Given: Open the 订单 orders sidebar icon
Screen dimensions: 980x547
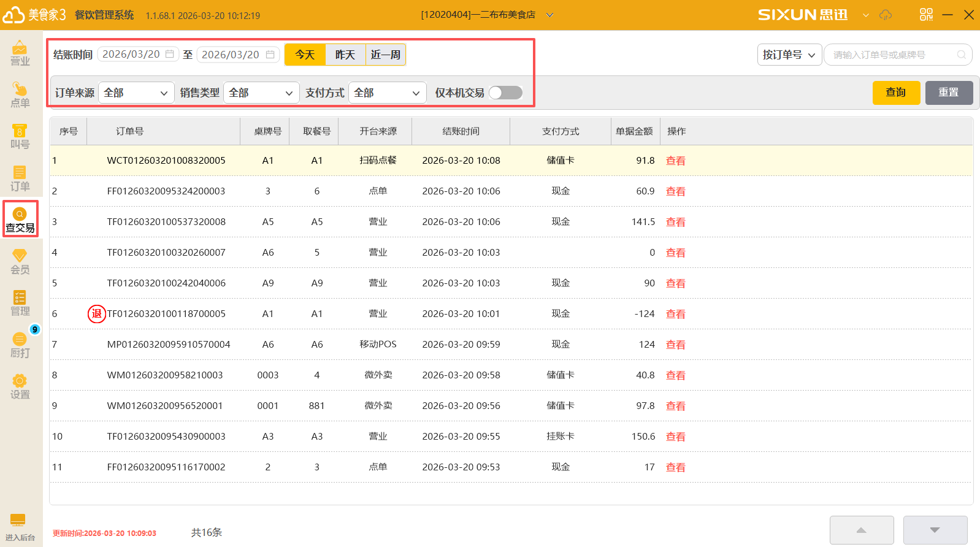Looking at the screenshot, I should pos(20,178).
